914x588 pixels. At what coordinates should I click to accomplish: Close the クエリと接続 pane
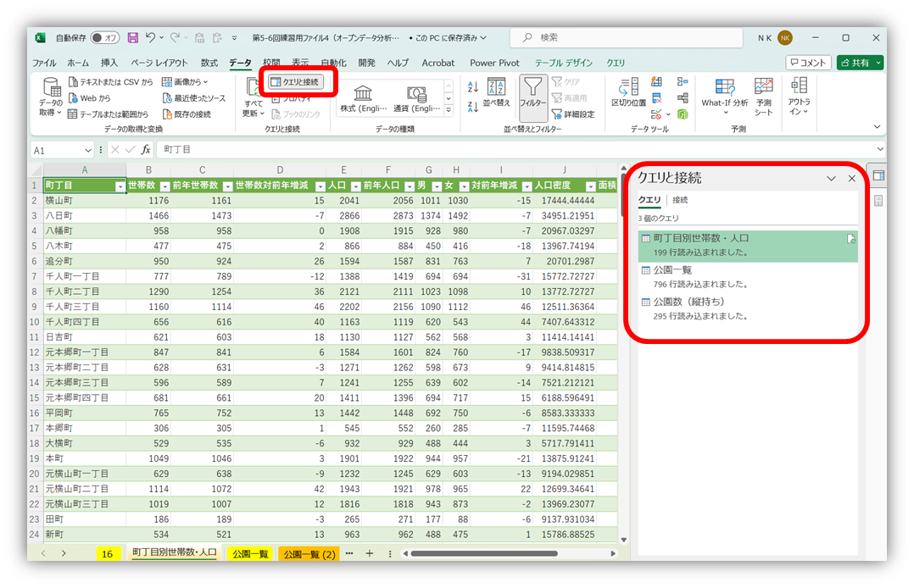[x=851, y=178]
